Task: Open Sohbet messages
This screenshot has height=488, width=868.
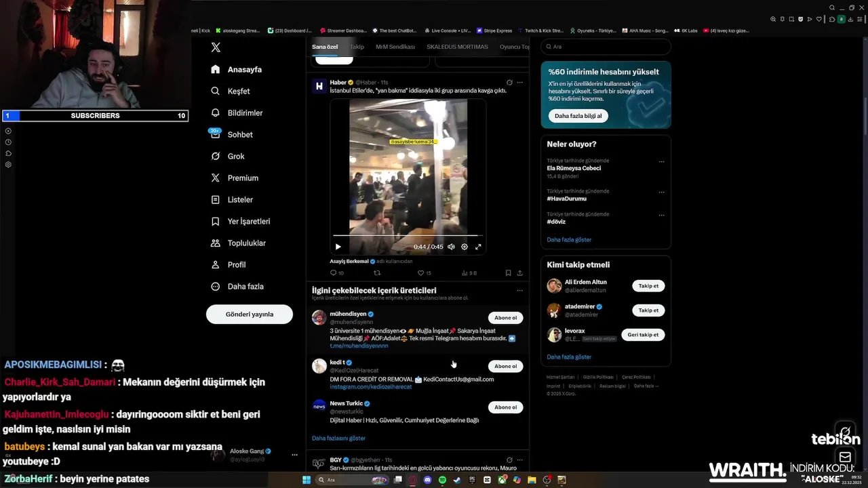Action: [231, 134]
